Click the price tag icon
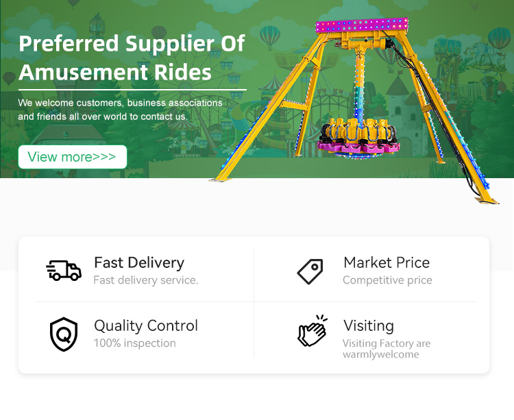This screenshot has width=514, height=420. (x=310, y=271)
